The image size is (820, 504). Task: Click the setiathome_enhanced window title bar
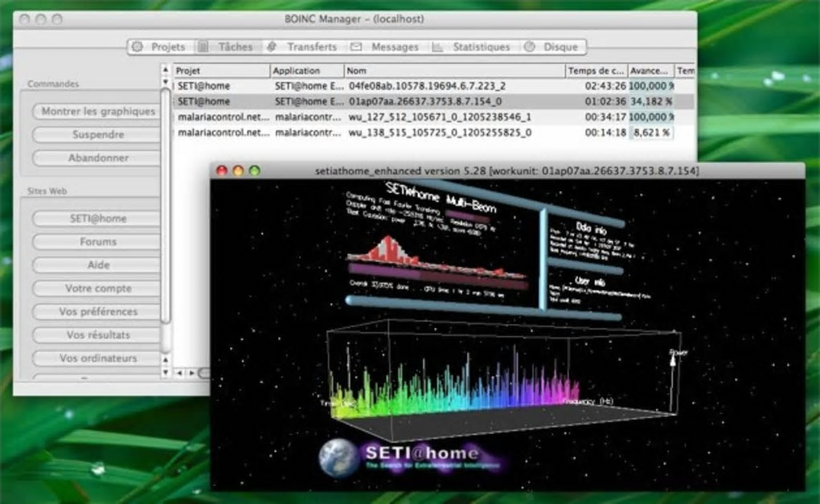pos(506,170)
